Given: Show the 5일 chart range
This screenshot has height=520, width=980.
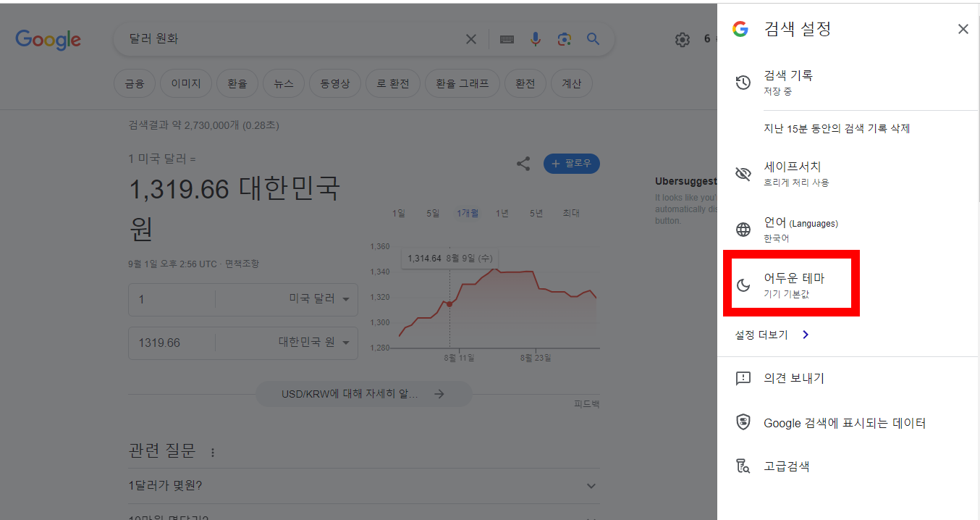Looking at the screenshot, I should (433, 213).
